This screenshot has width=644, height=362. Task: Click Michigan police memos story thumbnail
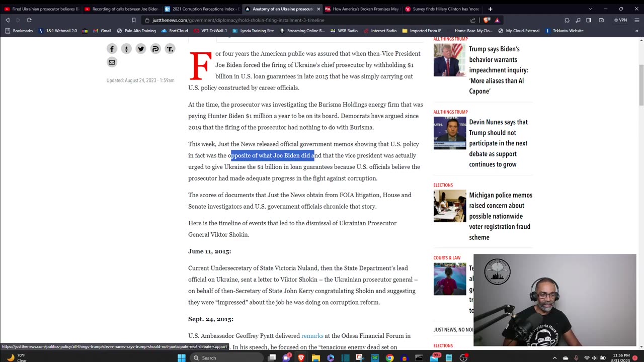[450, 206]
